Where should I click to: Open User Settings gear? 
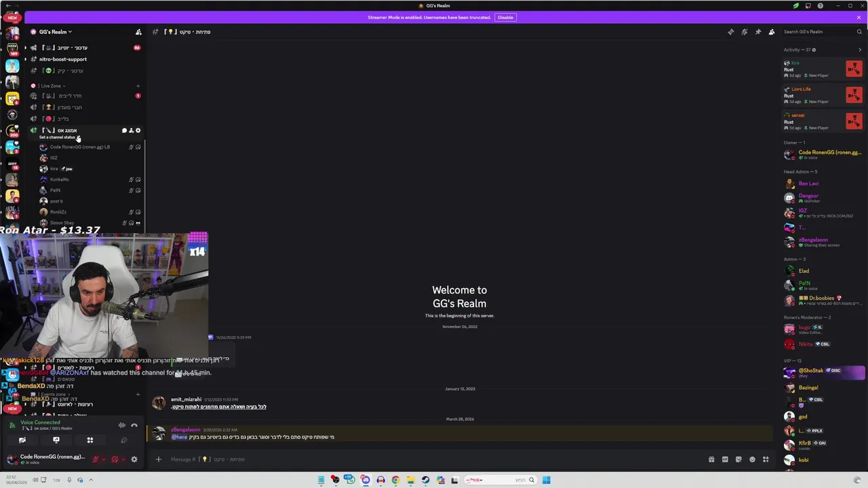click(x=134, y=460)
